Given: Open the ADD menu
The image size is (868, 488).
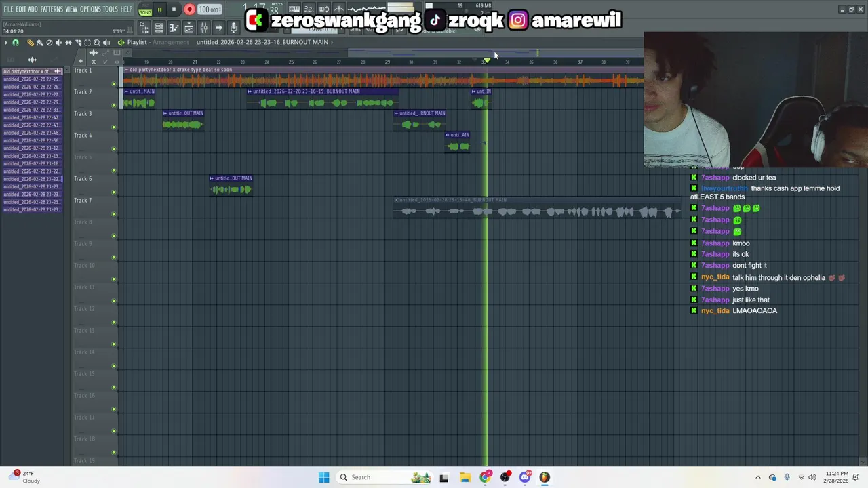Looking at the screenshot, I should click(33, 9).
